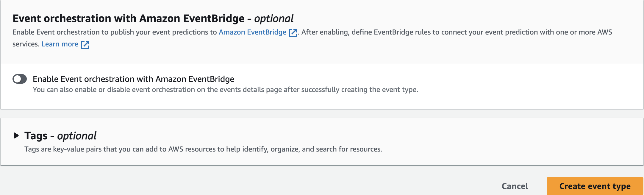Toggle Event orchestration with Amazon EventBridge switch
The image size is (644, 195).
coord(20,79)
